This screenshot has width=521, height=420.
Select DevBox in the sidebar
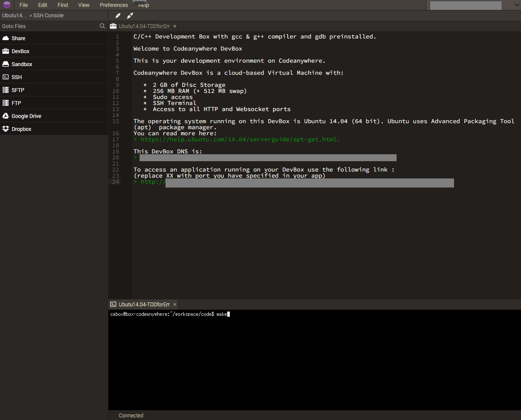tap(54, 51)
